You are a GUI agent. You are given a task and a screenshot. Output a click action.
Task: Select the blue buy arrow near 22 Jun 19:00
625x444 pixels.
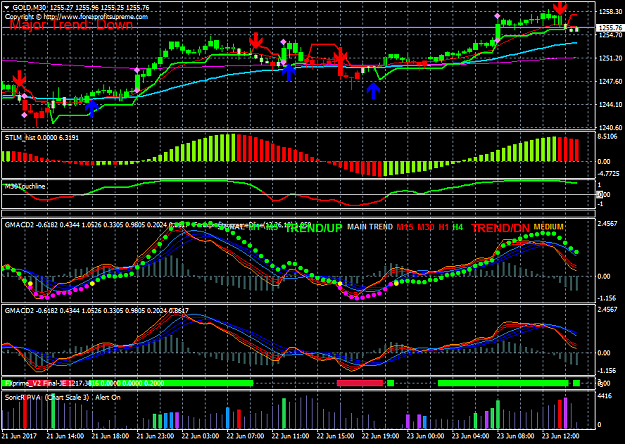point(373,90)
